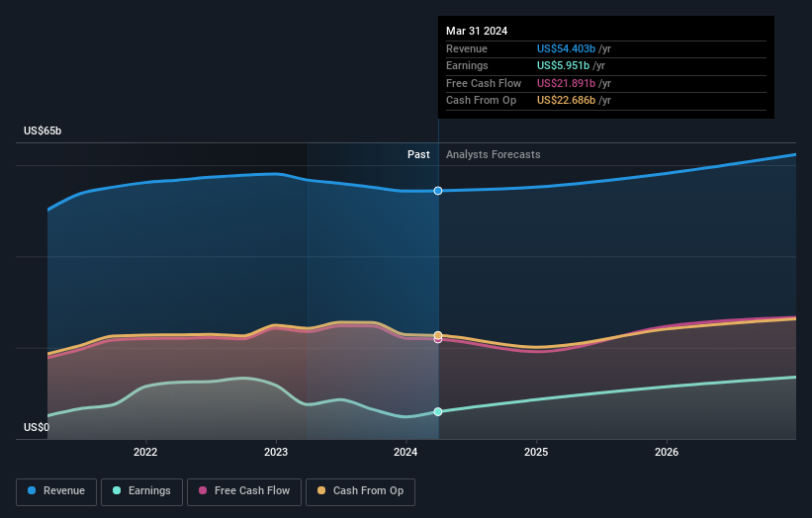Click the 2025 x-axis label
Image resolution: width=812 pixels, height=518 pixels.
point(536,453)
